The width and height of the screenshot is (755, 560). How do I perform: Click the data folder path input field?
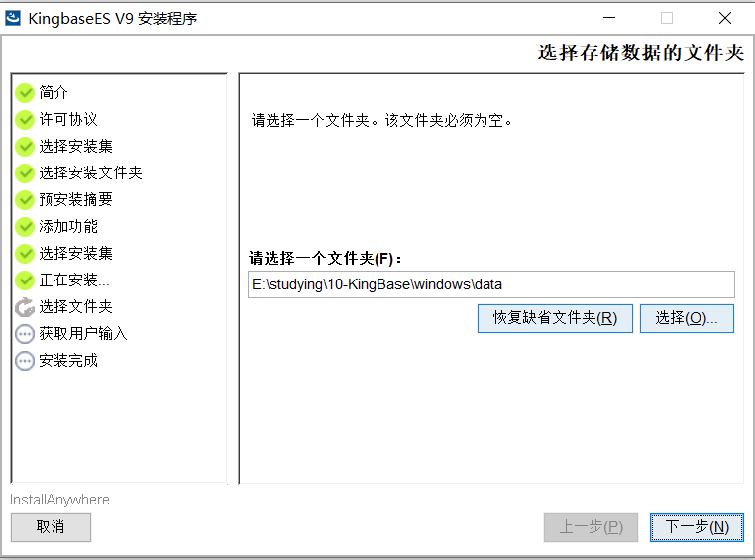click(490, 284)
